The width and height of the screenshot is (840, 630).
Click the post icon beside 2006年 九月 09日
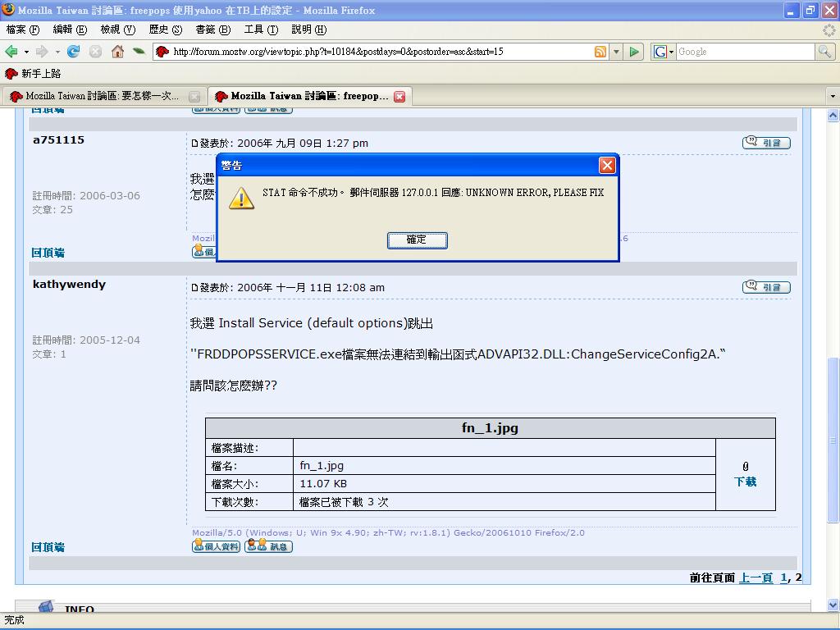(195, 143)
